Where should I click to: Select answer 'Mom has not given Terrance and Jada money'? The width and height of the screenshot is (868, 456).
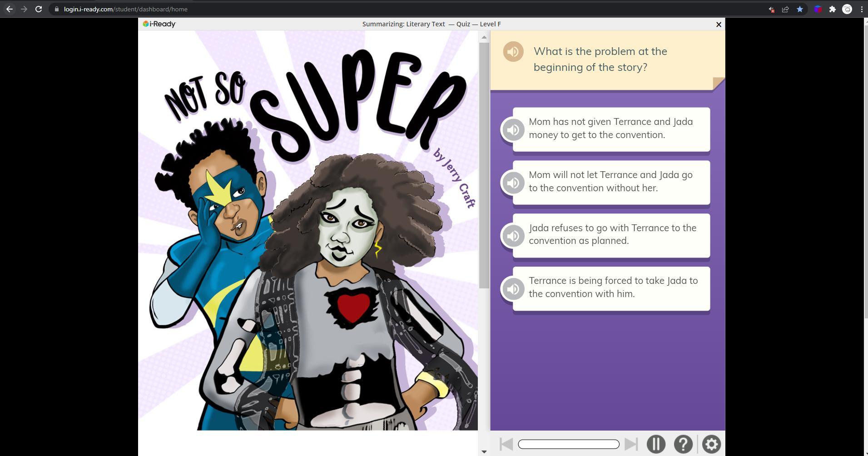point(611,129)
